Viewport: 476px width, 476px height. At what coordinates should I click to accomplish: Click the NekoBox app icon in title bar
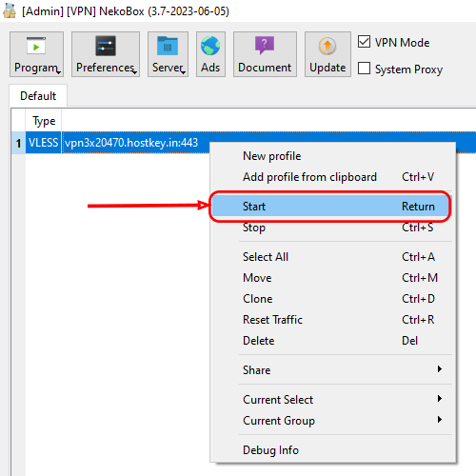tap(10, 10)
